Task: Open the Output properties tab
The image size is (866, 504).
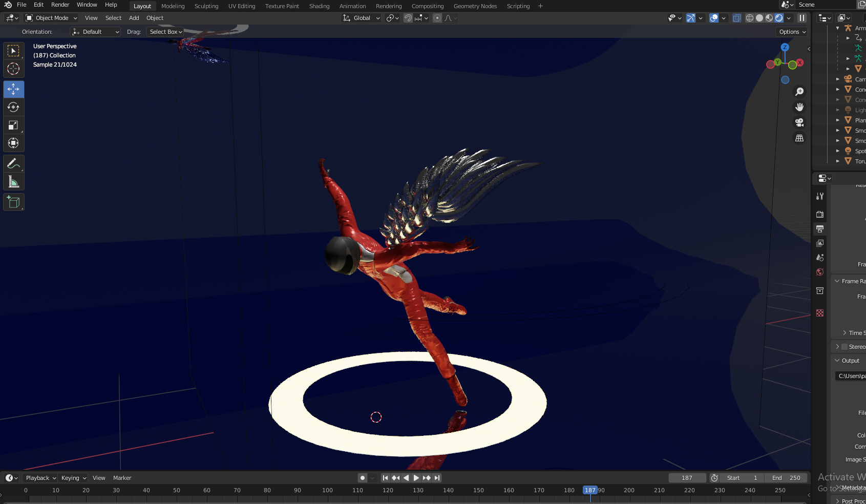Action: pyautogui.click(x=820, y=228)
